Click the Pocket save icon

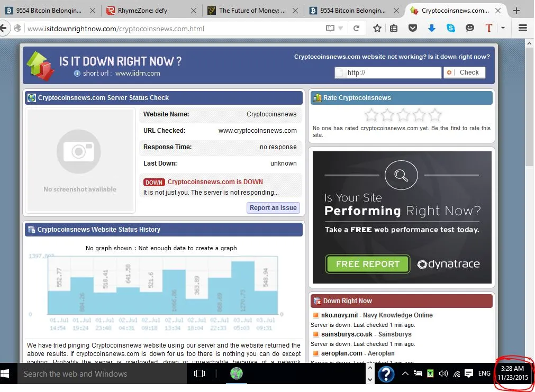tap(413, 29)
